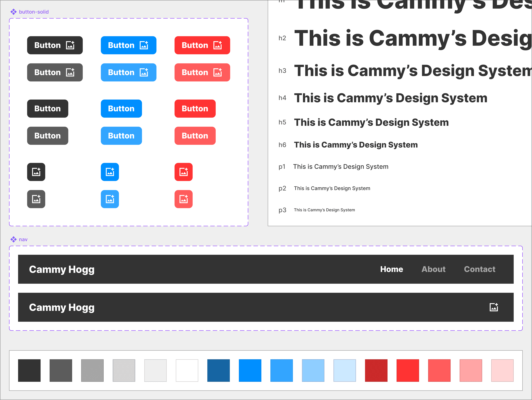Click the dark Button with image icon
Image resolution: width=532 pixels, height=400 pixels.
point(55,45)
